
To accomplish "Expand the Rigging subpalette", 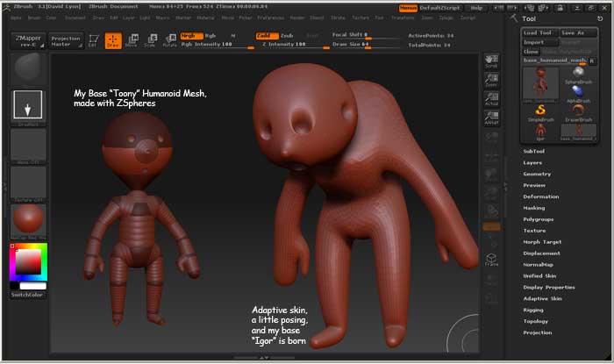I will 533,310.
